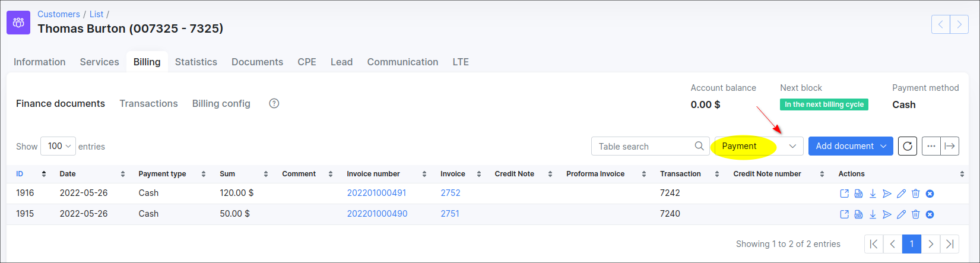
Task: Open the Transactions sub-tab
Action: [x=148, y=103]
